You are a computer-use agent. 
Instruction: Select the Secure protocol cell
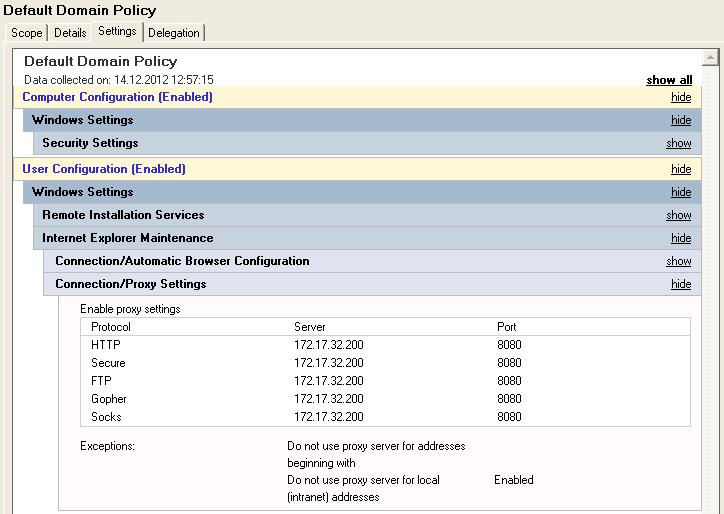tap(108, 363)
